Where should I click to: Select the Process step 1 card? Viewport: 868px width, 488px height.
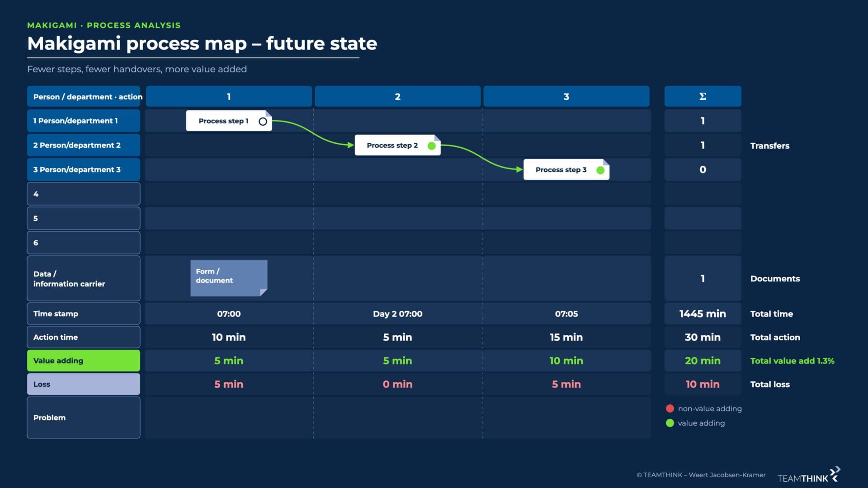229,121
